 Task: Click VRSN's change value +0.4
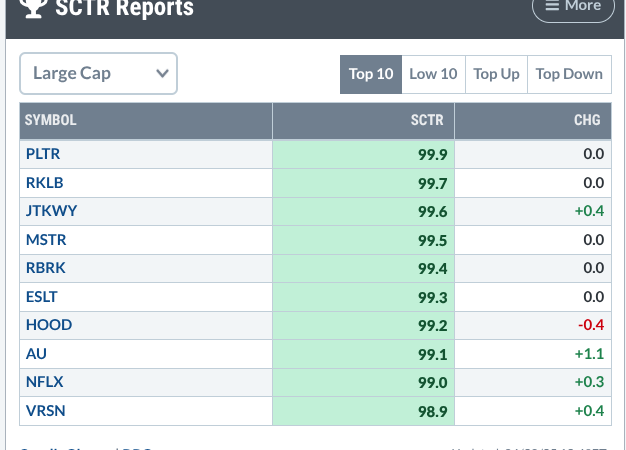[589, 411]
